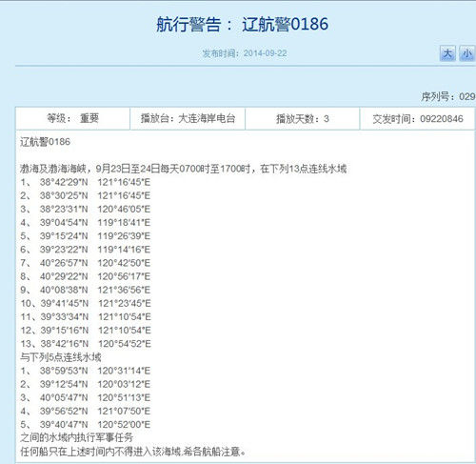Click the cell 等级： 重要
Viewport: 476px width, 464px height.
72,118
